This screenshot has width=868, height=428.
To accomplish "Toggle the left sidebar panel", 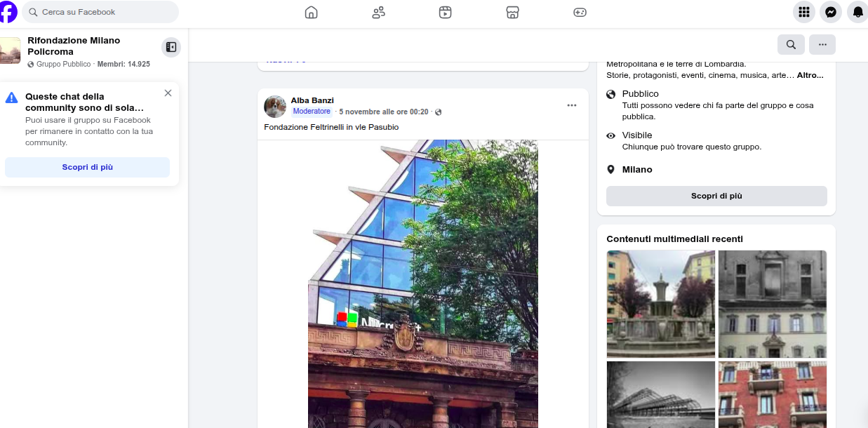I will pyautogui.click(x=171, y=47).
